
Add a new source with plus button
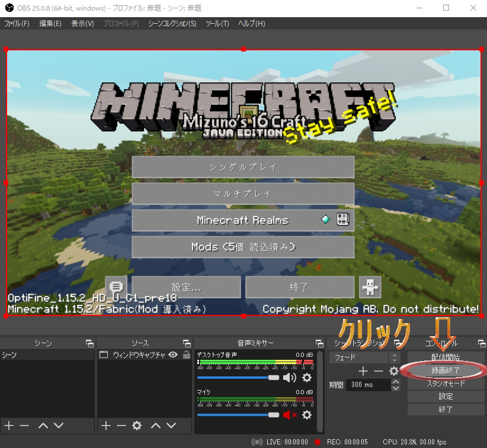coord(106,426)
